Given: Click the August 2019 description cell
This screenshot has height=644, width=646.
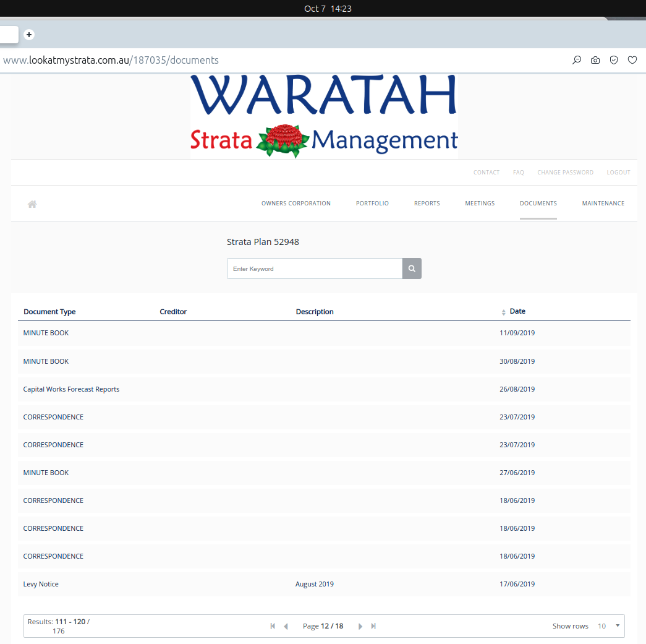Looking at the screenshot, I should [x=315, y=584].
